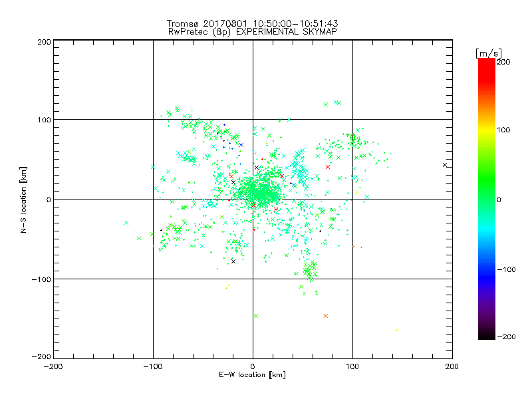Click the E-W axis tick label "200"

point(452,366)
